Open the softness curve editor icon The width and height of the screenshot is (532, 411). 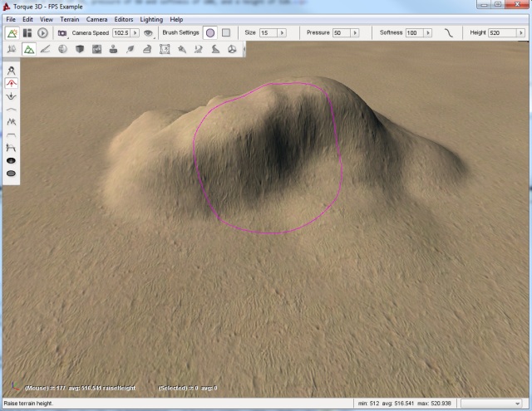(450, 32)
